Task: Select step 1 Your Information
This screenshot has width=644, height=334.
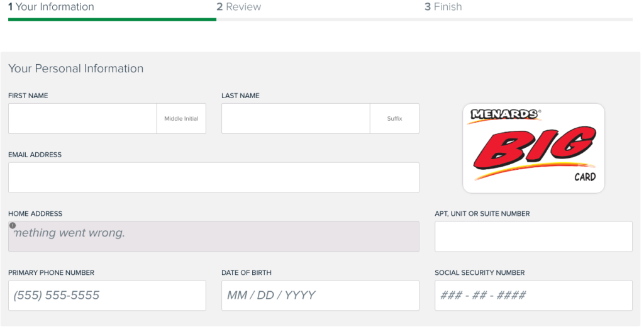Action: tap(52, 7)
